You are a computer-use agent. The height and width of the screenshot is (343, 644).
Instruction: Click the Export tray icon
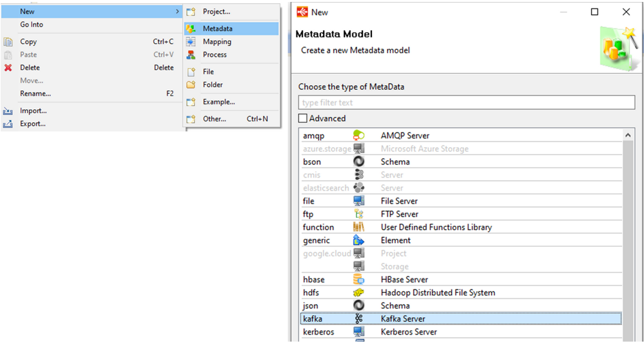tap(8, 123)
